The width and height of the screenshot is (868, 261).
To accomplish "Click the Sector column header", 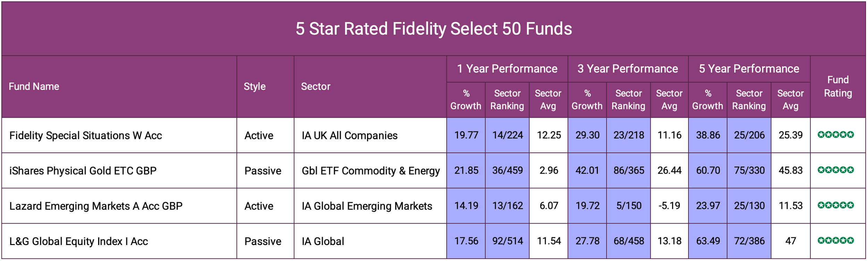I will point(315,86).
